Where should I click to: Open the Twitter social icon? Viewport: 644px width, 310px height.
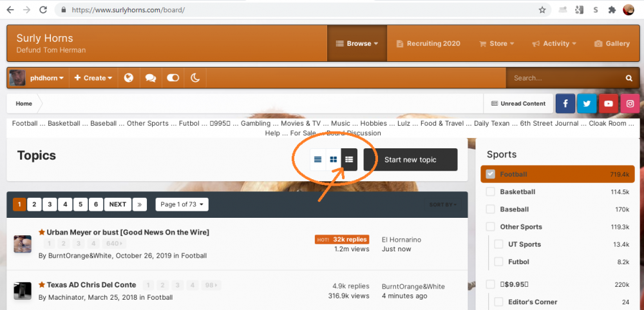[x=587, y=104]
